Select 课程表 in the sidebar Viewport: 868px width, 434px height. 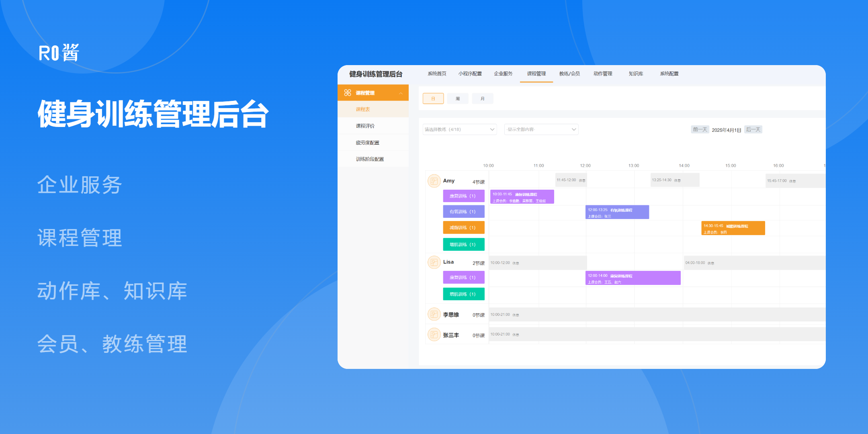373,109
